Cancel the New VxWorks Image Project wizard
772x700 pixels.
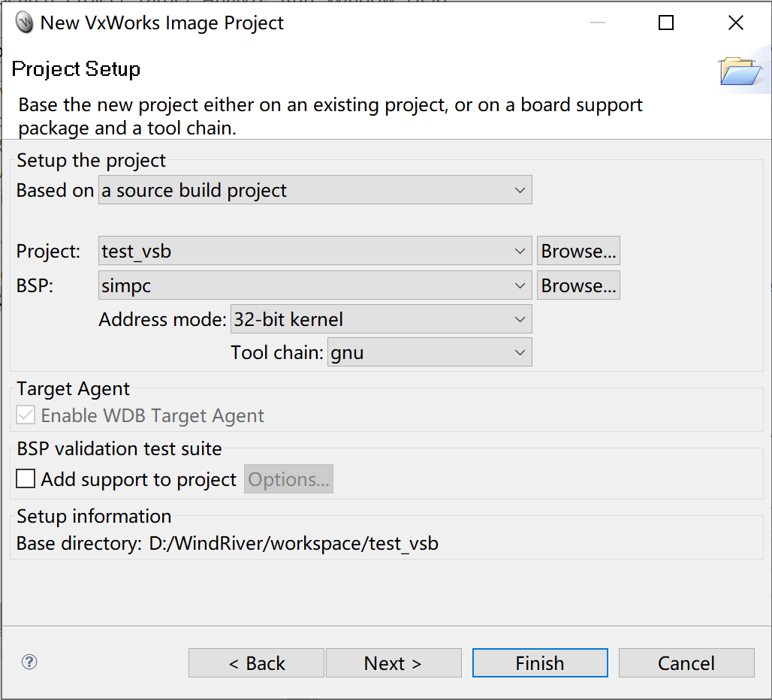tap(686, 662)
